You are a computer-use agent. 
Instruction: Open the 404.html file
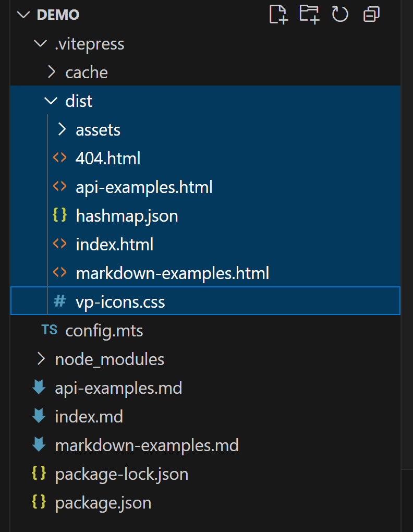(x=108, y=158)
